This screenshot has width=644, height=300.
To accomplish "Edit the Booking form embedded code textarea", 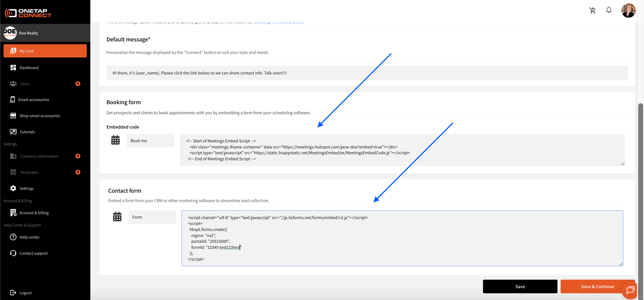I will [x=402, y=150].
